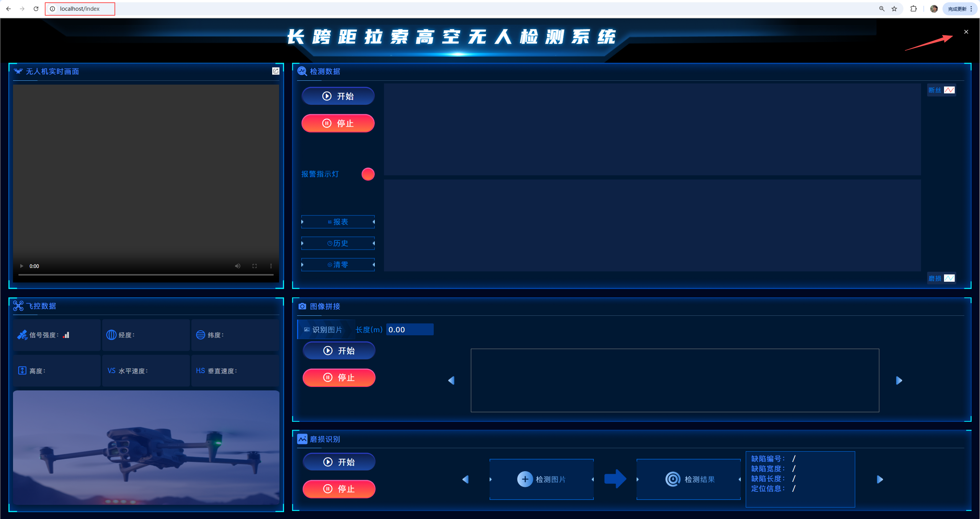Add a detection image with plus icon

click(x=525, y=479)
